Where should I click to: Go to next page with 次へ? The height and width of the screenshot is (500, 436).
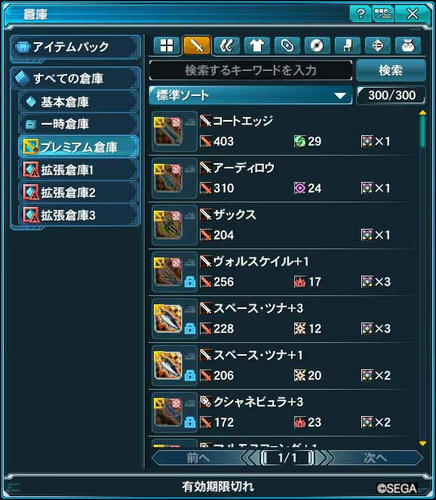tap(375, 458)
